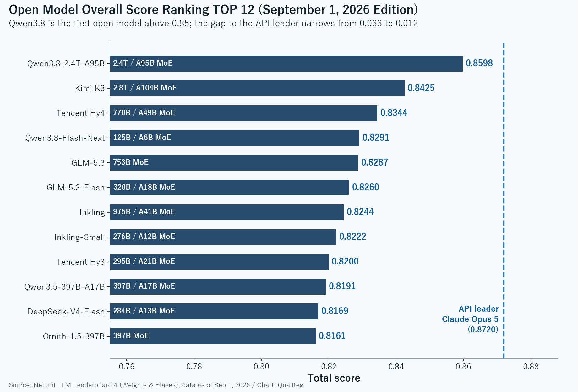Click the score value 0.8200
The image size is (578, 392).
345,261
